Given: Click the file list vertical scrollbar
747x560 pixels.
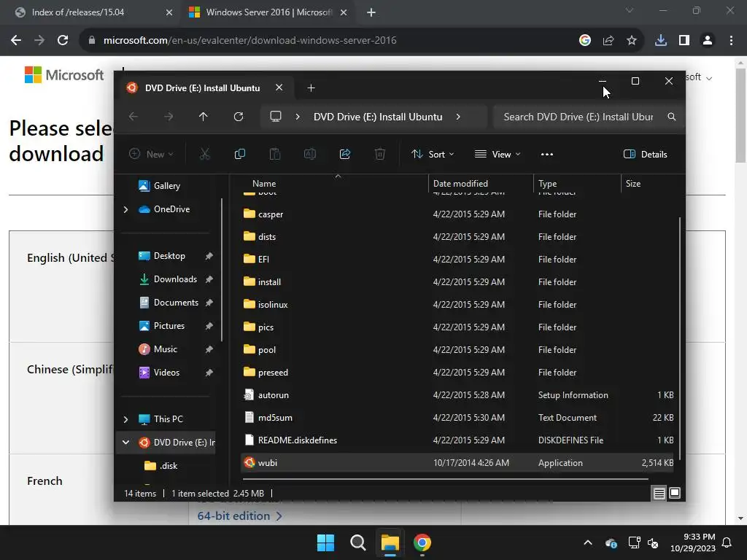Looking at the screenshot, I should pos(680,338).
